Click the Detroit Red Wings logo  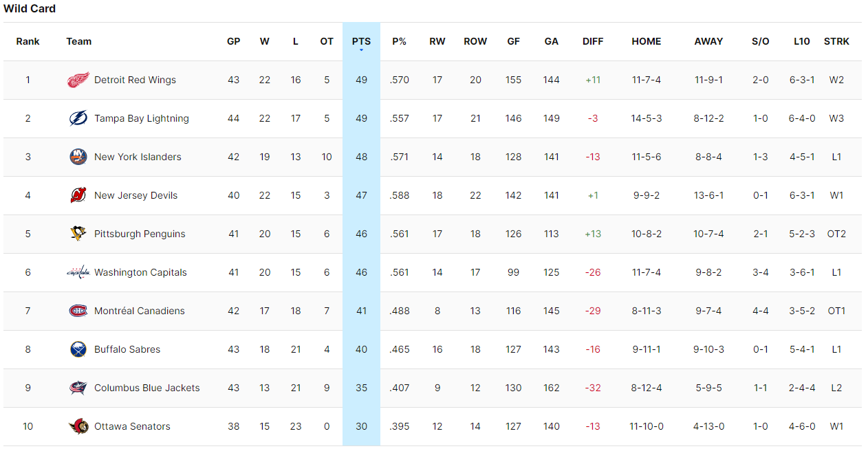(78, 80)
